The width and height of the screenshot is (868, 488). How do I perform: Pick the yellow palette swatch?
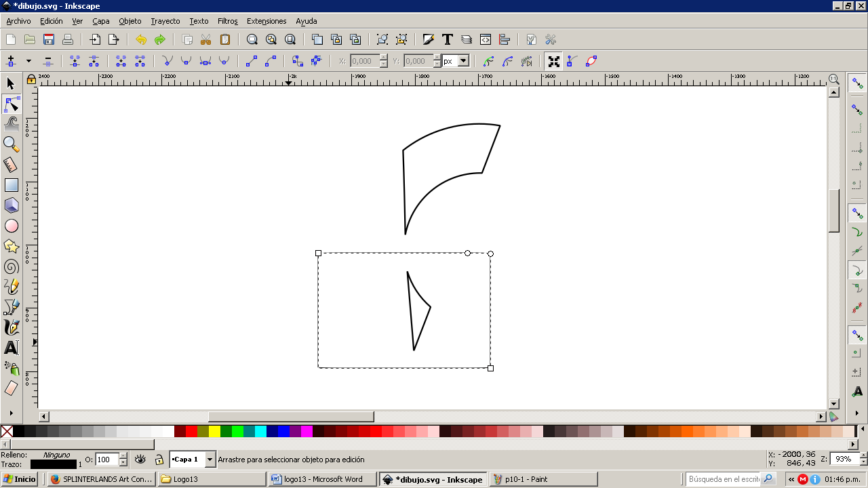pos(214,431)
